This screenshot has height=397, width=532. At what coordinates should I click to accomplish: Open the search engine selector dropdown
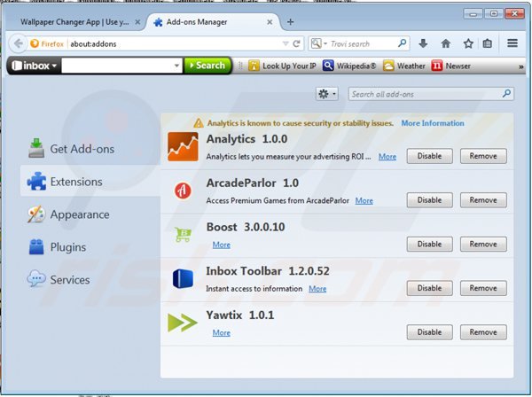(x=319, y=43)
